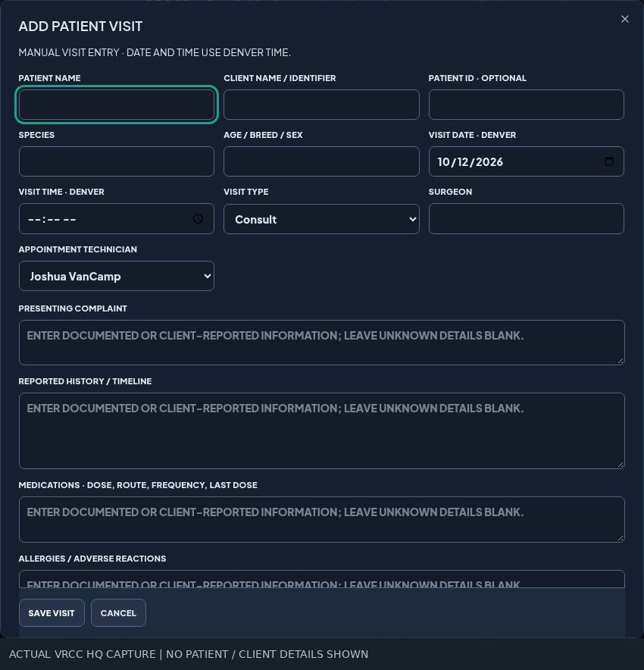Open the Visit Type dropdown showing Consult

pyautogui.click(x=321, y=219)
